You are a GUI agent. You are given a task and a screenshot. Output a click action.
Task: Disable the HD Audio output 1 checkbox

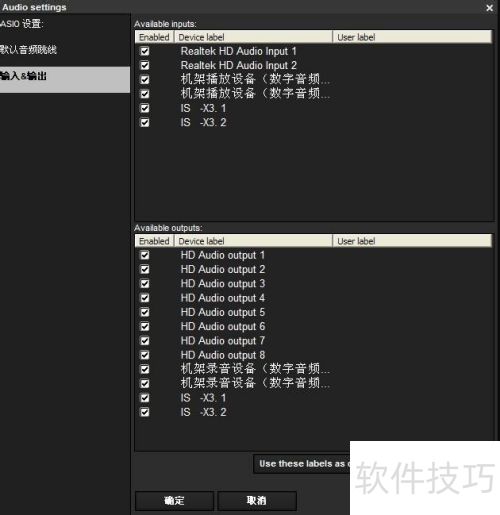[145, 255]
